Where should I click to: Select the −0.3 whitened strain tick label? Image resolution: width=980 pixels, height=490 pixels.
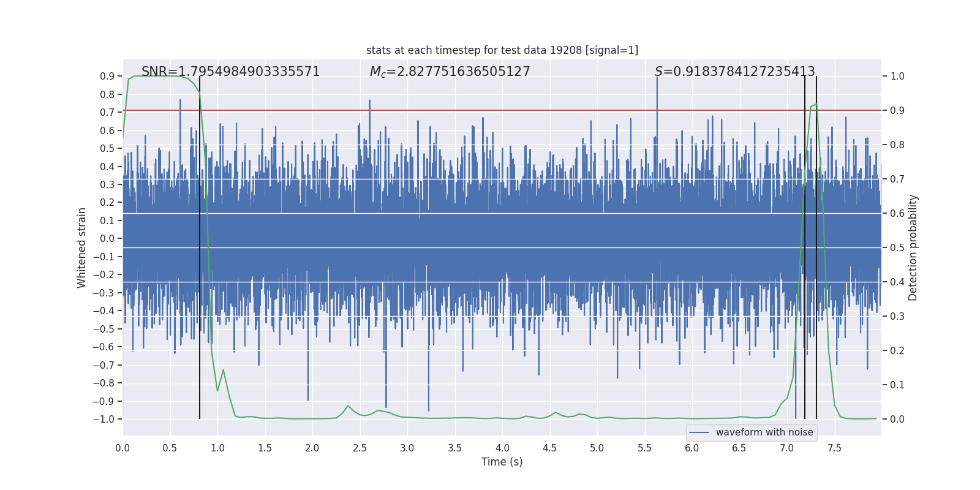[x=104, y=293]
